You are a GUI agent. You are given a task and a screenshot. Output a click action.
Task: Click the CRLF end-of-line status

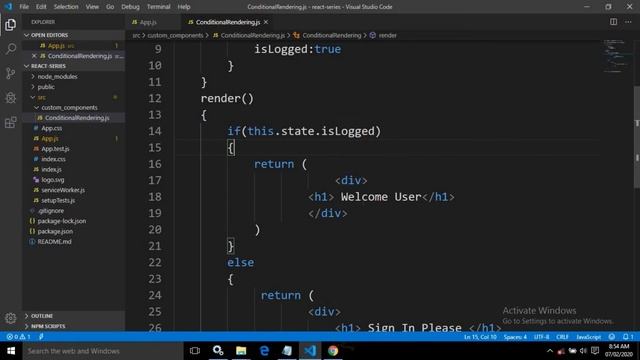point(562,337)
